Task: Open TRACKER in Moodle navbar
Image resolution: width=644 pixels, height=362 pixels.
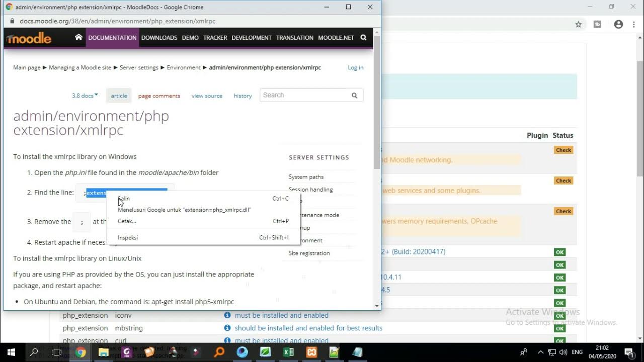Action: 215,38
